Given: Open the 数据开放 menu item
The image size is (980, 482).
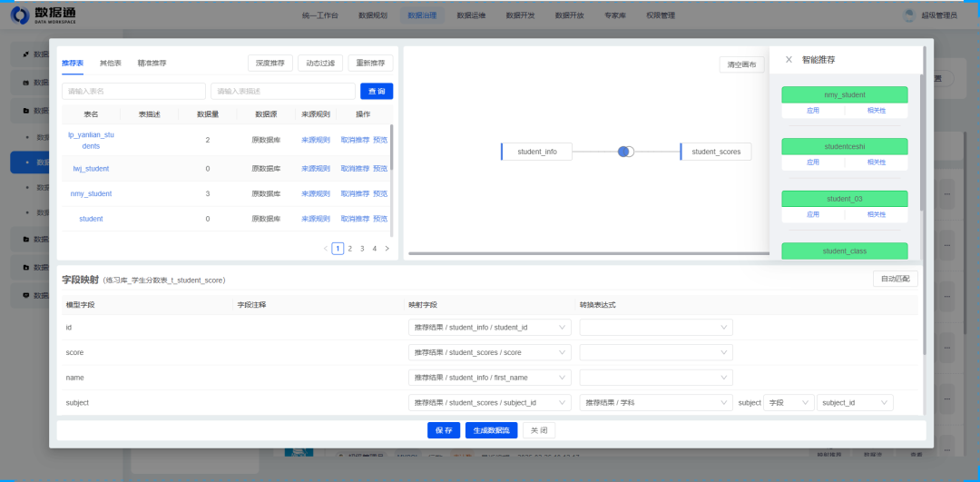Looking at the screenshot, I should 569,15.
